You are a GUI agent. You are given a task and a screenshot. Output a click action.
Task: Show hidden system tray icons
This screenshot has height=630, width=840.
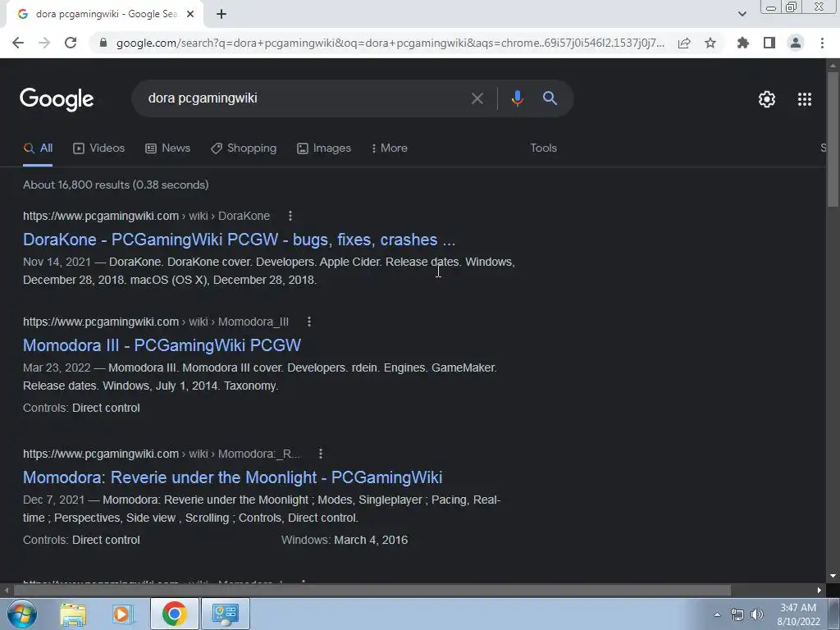(717, 614)
